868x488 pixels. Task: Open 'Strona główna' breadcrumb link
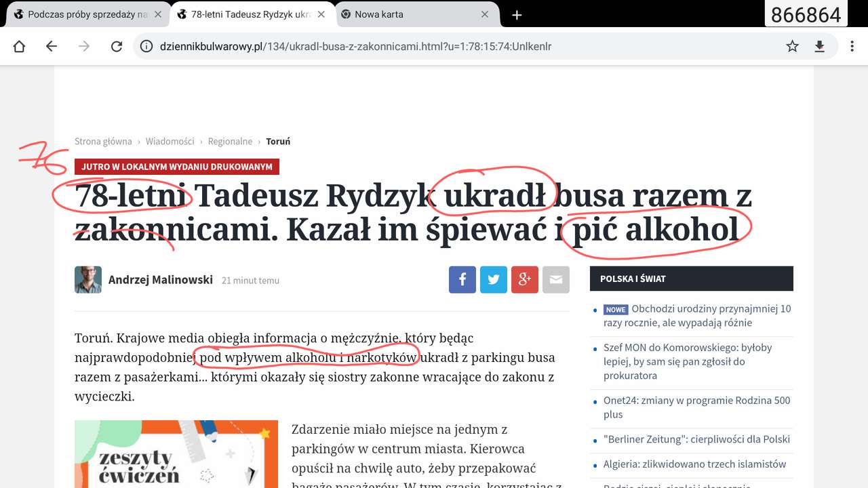click(103, 141)
